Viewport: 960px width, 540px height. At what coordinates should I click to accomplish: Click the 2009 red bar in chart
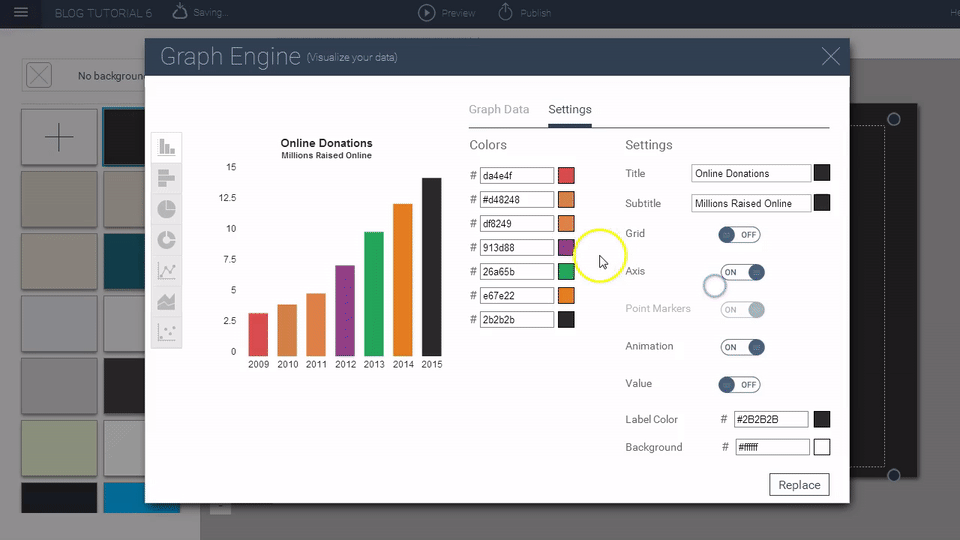(x=258, y=334)
